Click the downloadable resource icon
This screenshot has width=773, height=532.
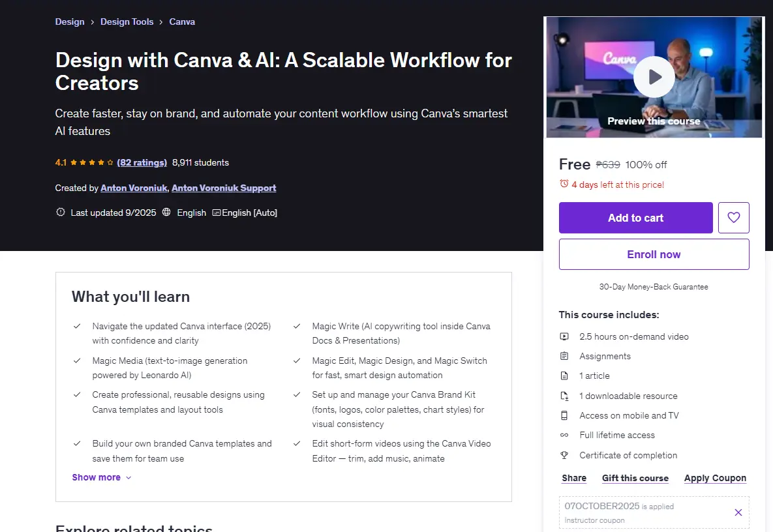click(564, 396)
